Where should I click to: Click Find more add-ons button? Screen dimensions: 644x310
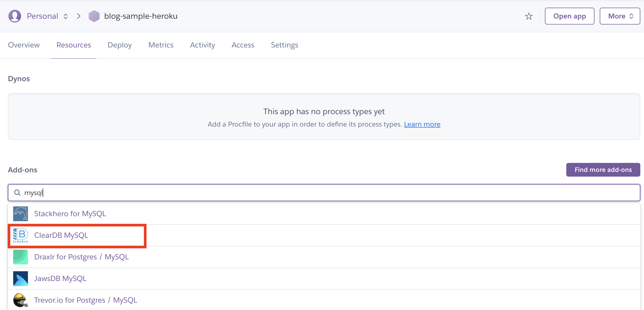click(603, 170)
